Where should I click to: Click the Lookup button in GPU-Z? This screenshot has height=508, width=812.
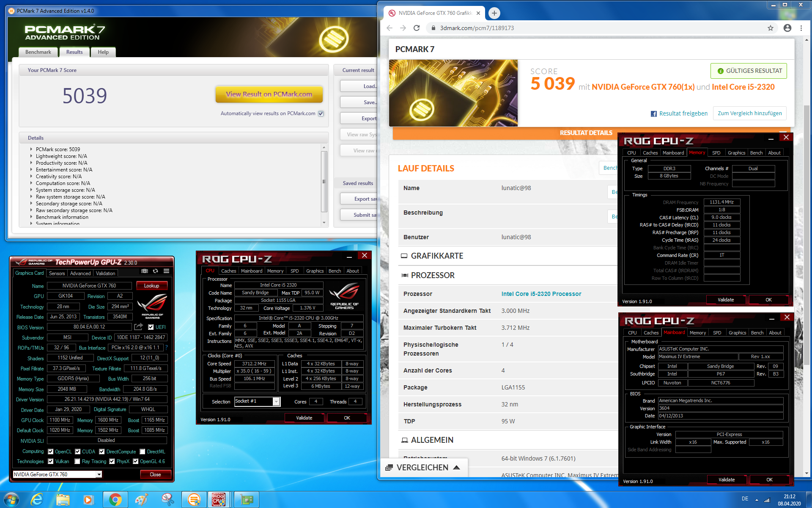click(x=151, y=286)
